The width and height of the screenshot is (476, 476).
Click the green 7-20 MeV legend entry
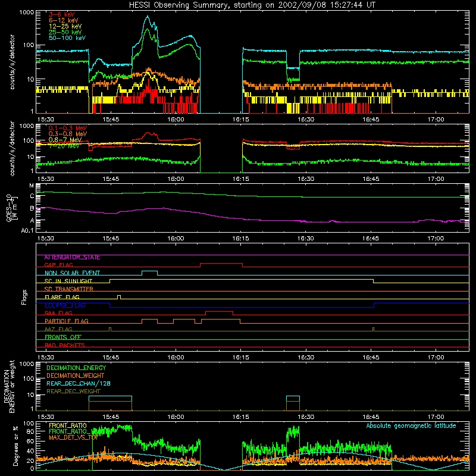coord(64,146)
